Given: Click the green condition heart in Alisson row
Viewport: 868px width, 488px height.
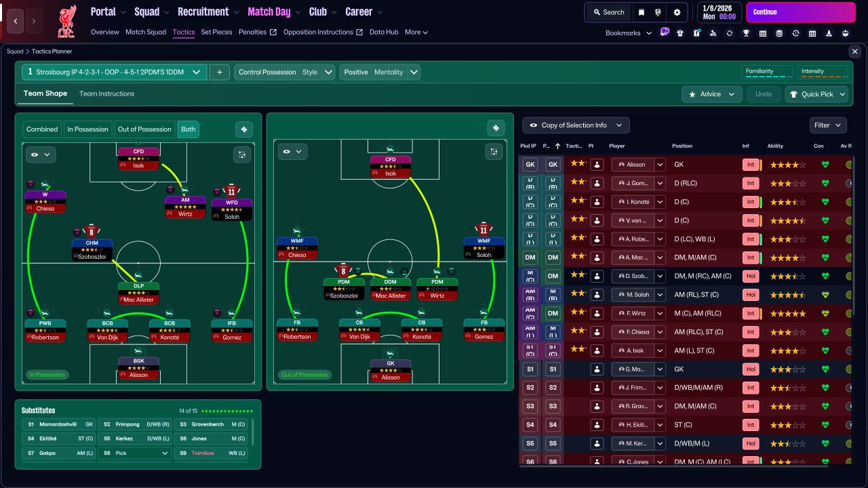Looking at the screenshot, I should (x=825, y=165).
